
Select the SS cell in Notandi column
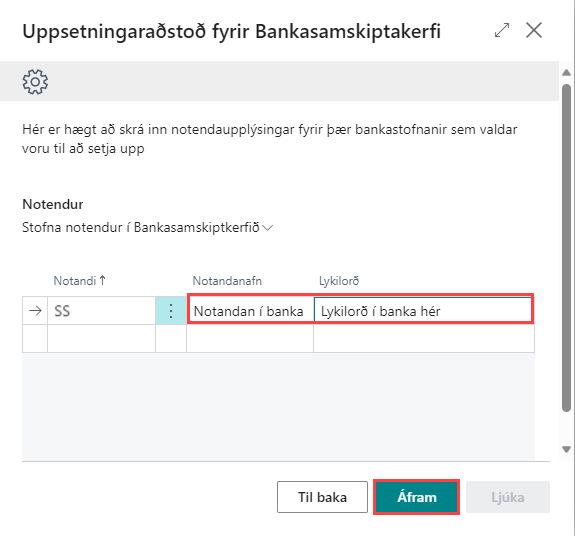102,311
